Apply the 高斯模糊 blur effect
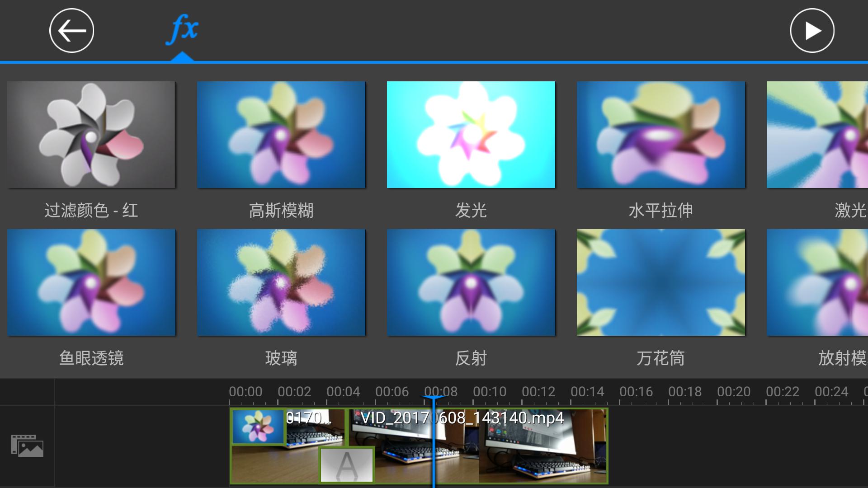The height and width of the screenshot is (488, 868). (x=281, y=134)
